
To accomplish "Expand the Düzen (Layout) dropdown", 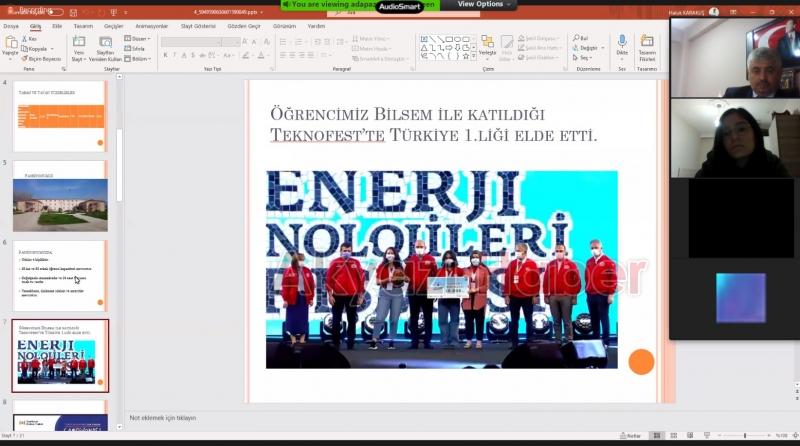I will (x=138, y=39).
